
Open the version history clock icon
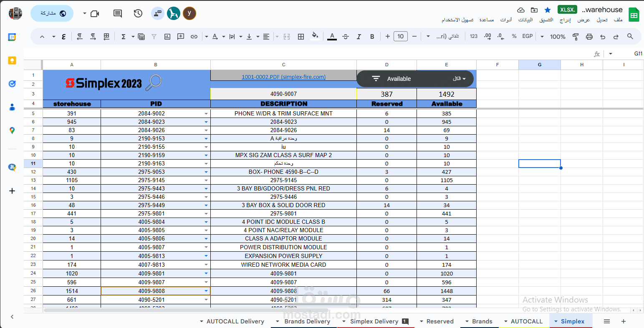(x=138, y=13)
